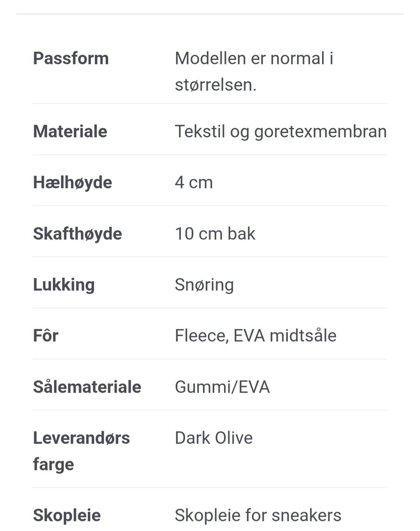Viewport: 420px width, 531px height.
Task: Click the Passform label
Action: click(71, 59)
